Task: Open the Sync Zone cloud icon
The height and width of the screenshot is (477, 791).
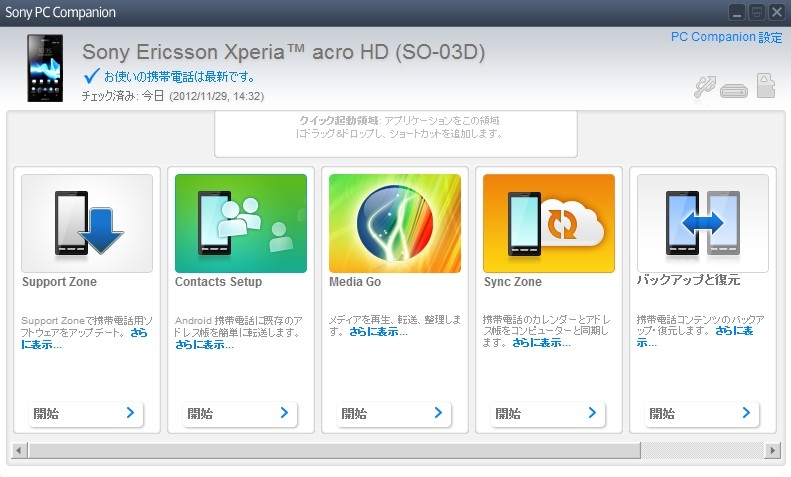Action: pos(549,223)
